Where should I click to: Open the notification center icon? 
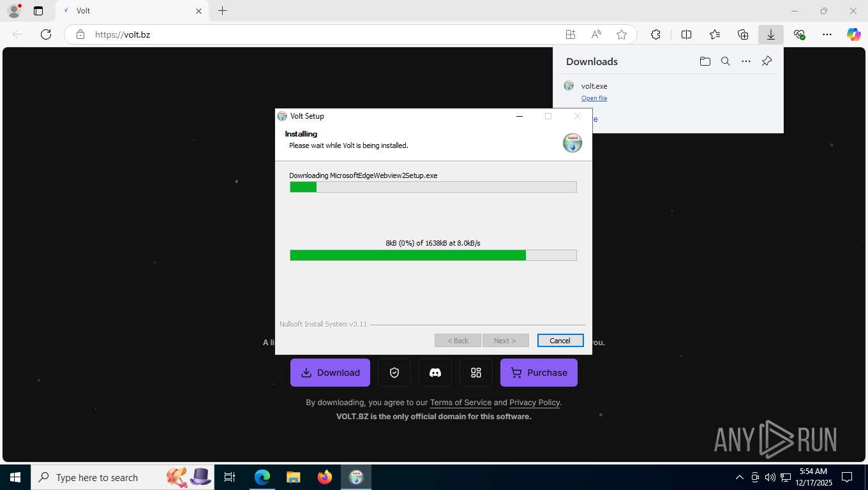[x=847, y=477]
